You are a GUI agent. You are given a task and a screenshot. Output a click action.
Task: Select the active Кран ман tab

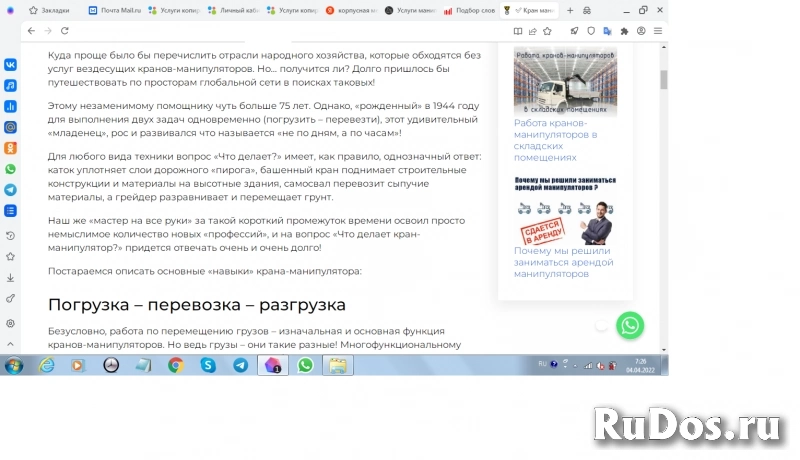529,10
